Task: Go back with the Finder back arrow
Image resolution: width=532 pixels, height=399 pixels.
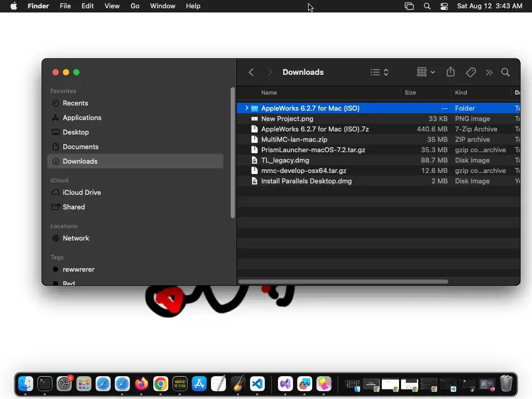Action: pos(251,72)
